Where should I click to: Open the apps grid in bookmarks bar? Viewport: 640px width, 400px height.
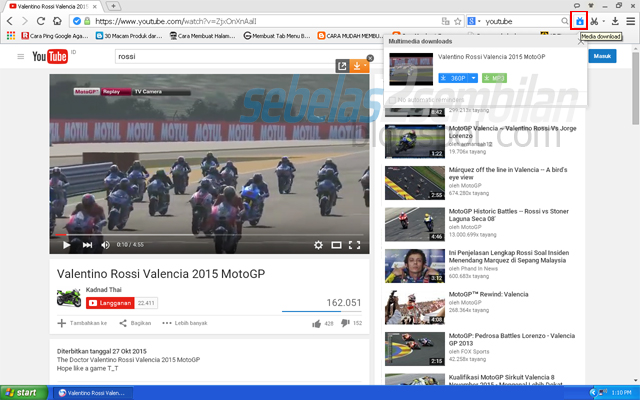click(x=11, y=36)
